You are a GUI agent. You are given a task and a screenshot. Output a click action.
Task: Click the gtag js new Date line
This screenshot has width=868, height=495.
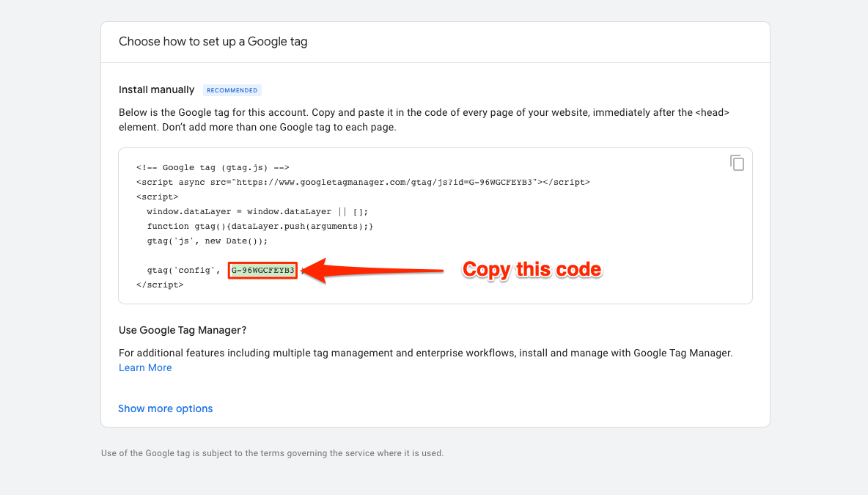(x=207, y=241)
